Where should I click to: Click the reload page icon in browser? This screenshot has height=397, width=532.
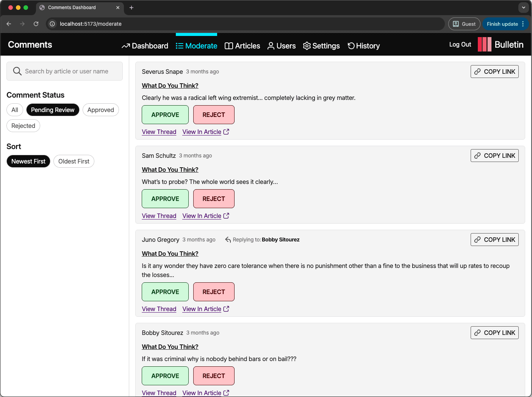(x=36, y=24)
